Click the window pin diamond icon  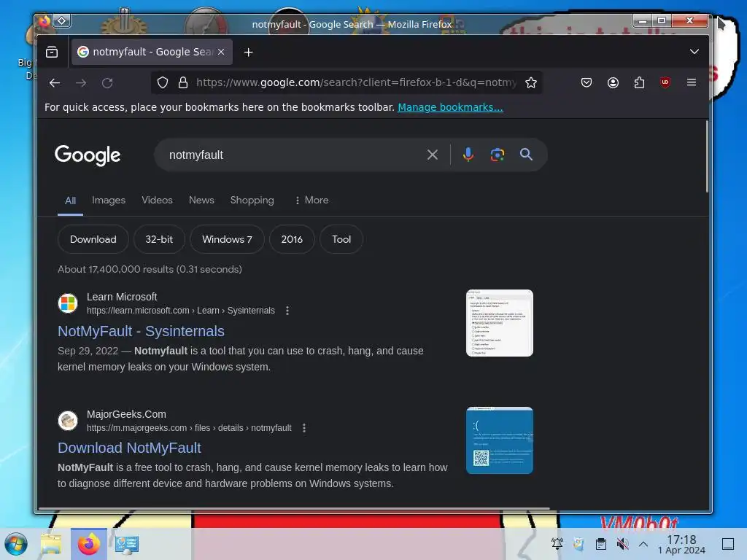tap(62, 21)
